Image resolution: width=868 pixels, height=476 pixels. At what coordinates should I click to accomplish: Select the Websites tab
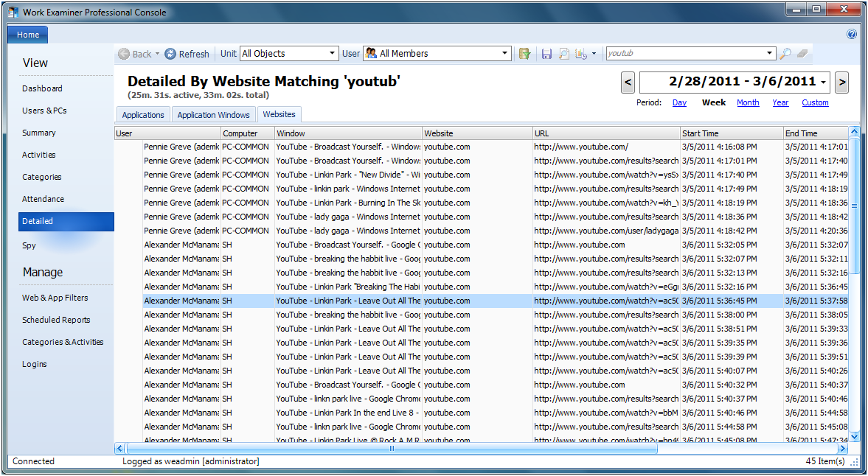(x=279, y=114)
